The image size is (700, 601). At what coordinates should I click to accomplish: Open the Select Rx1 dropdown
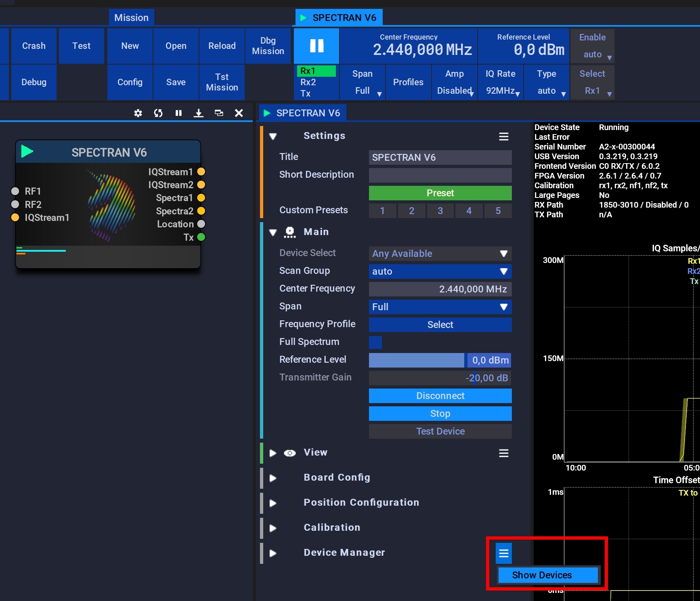(x=593, y=82)
